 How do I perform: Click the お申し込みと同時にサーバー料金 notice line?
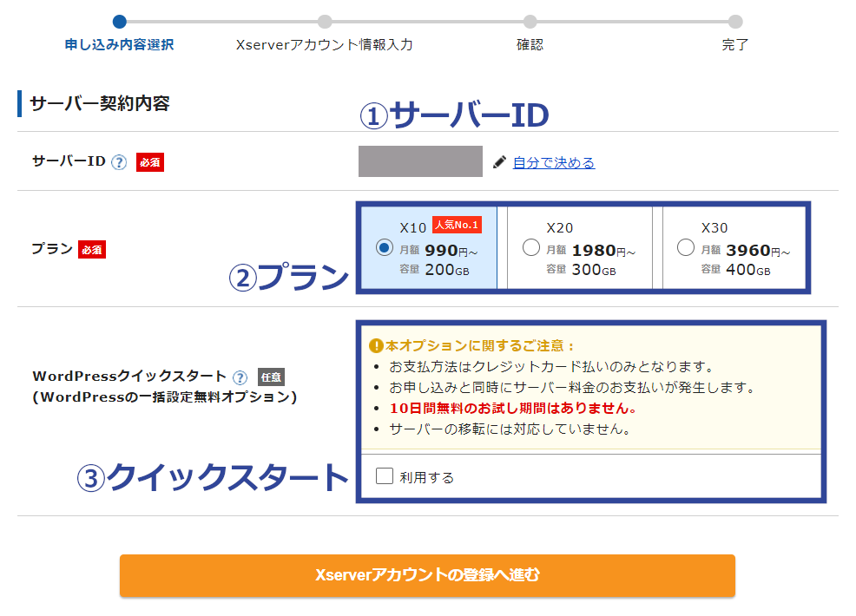click(572, 388)
